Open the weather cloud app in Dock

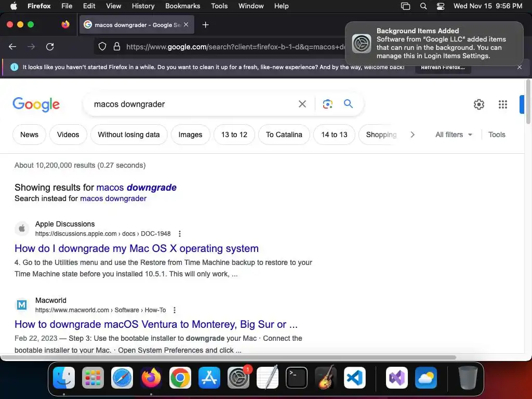coord(426,378)
